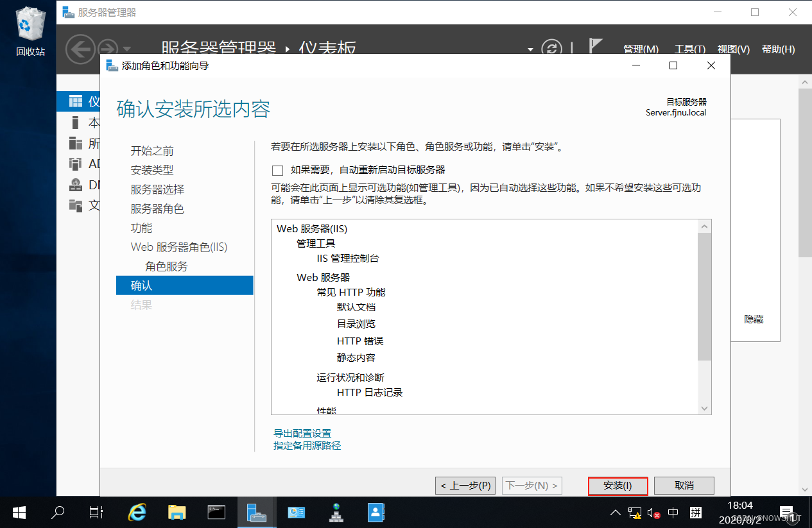
Task: Click the 导出配置设置 link
Action: [302, 433]
